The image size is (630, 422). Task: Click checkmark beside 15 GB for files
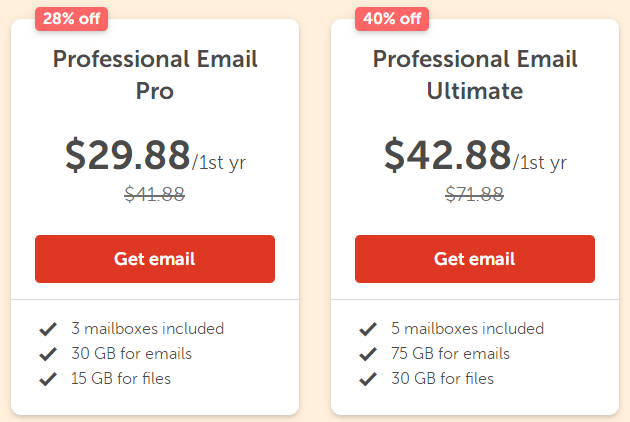click(47, 379)
